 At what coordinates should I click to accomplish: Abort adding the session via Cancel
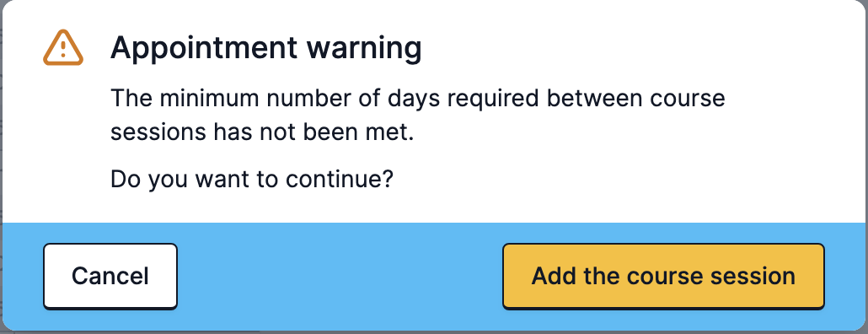coord(110,276)
